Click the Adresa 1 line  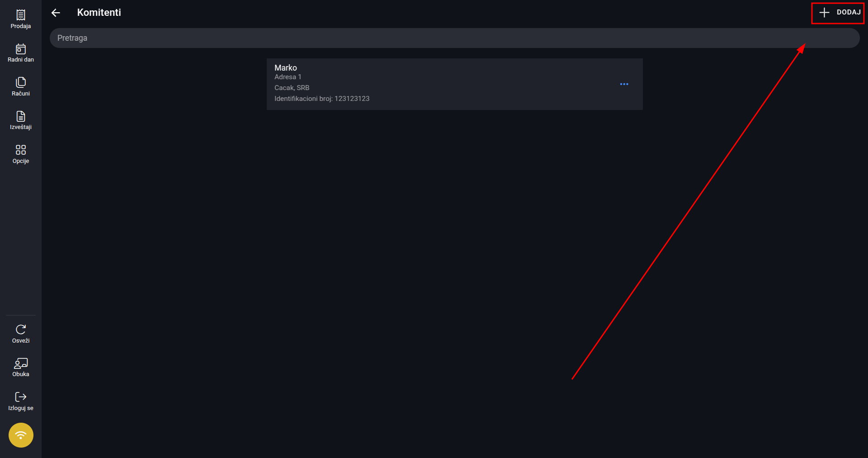[x=288, y=77]
